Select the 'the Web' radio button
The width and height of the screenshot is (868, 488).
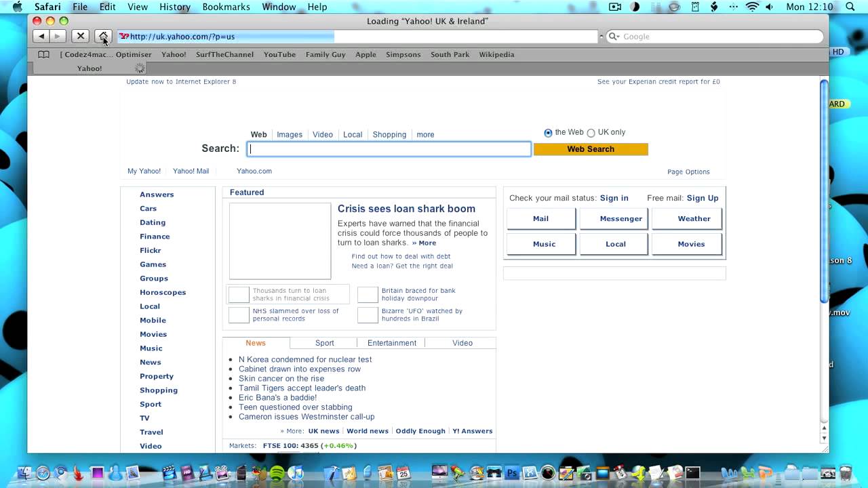[x=548, y=133]
